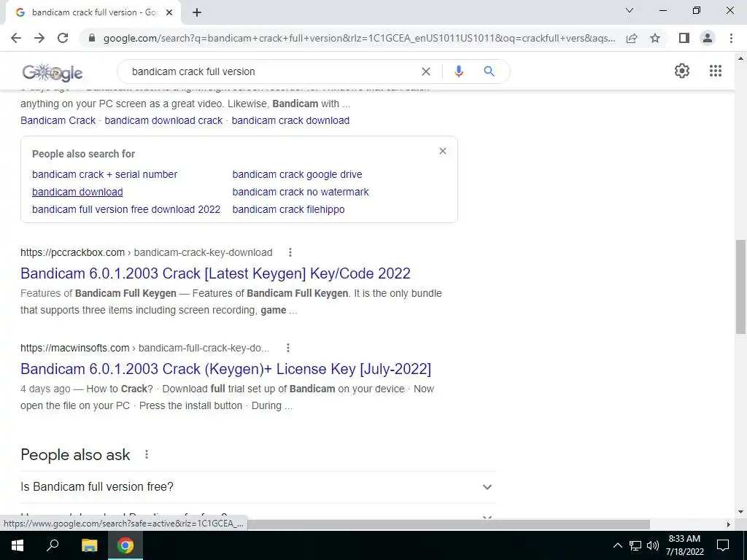This screenshot has width=747, height=560.
Task: Open "bandicam crack download" sitelink
Action: point(290,120)
